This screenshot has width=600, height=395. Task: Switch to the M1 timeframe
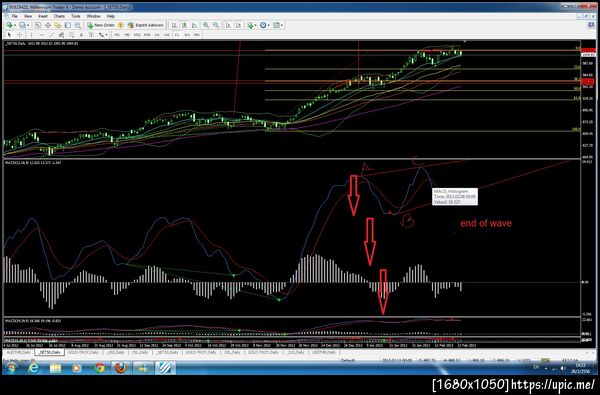[117, 35]
